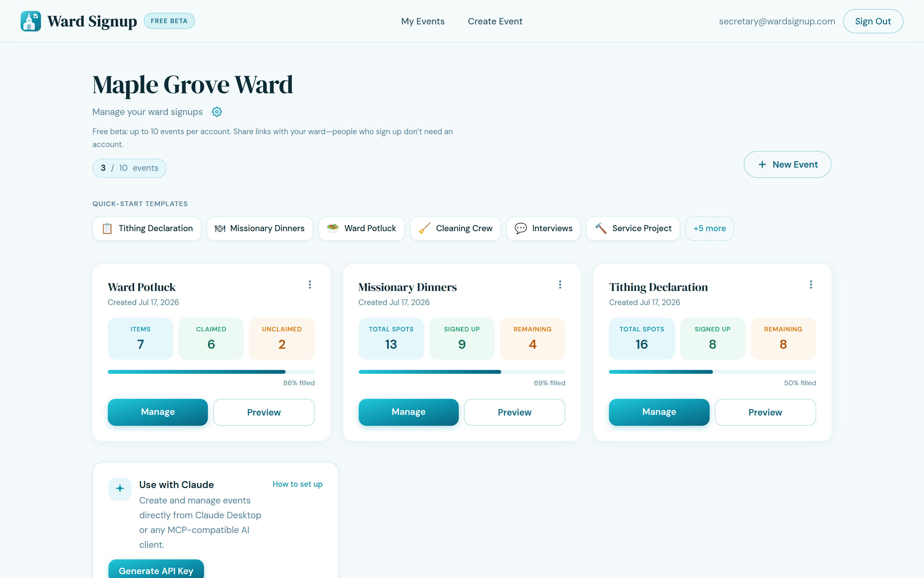Click the salad icon on Ward Potluck template
Image resolution: width=924 pixels, height=578 pixels.
[x=333, y=228]
